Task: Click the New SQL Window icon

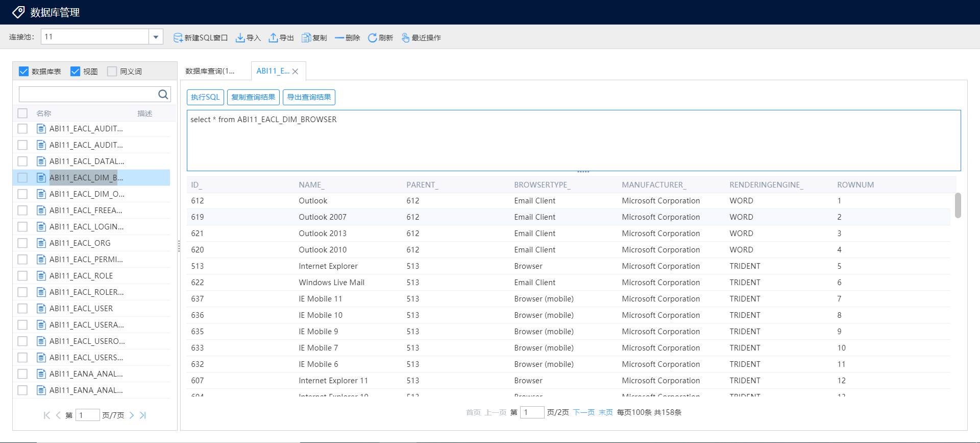Action: (x=178, y=38)
